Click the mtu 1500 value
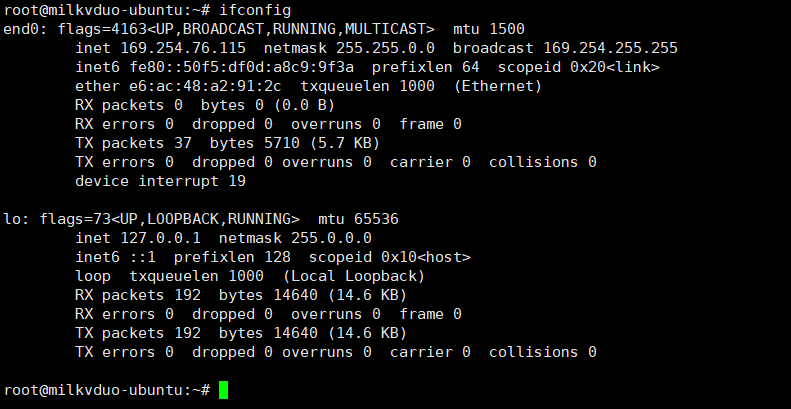This screenshot has height=409, width=791. coord(507,29)
